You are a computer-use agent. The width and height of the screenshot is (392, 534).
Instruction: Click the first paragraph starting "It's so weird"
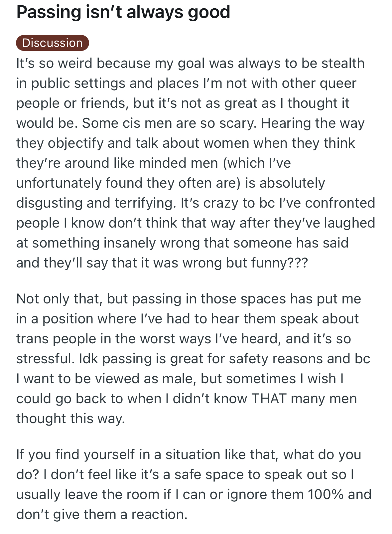[x=196, y=163]
